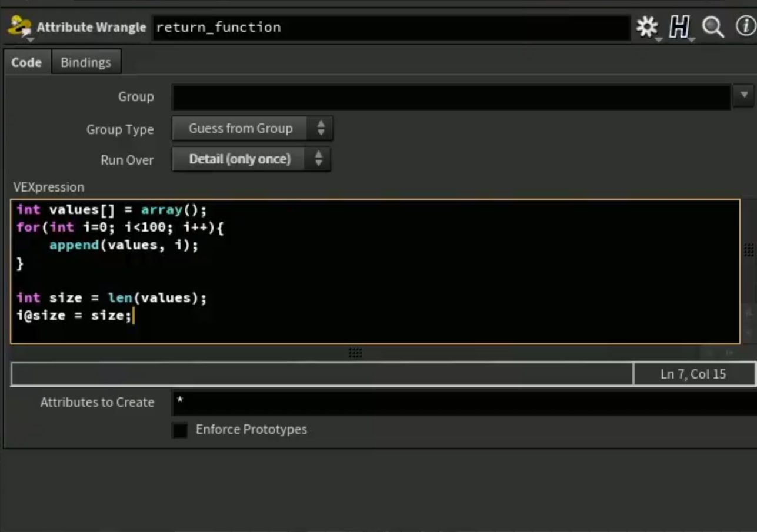Click the VEXpression editor side grip icon
Image resolution: width=757 pixels, height=532 pixels.
[748, 250]
